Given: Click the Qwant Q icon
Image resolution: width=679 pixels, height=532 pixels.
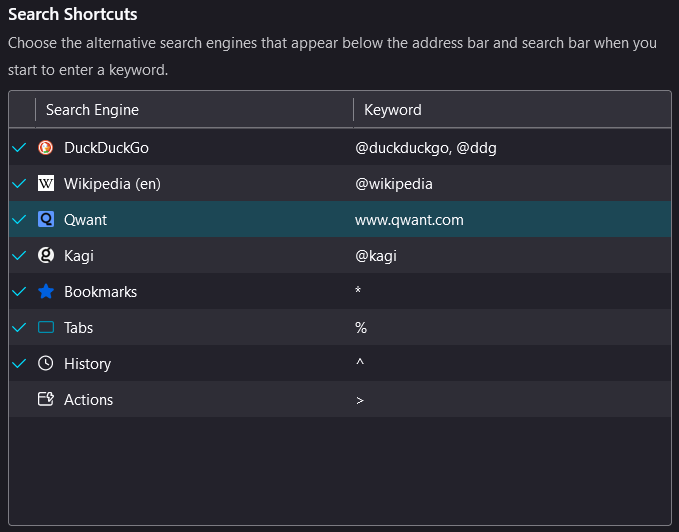Looking at the screenshot, I should [45, 219].
